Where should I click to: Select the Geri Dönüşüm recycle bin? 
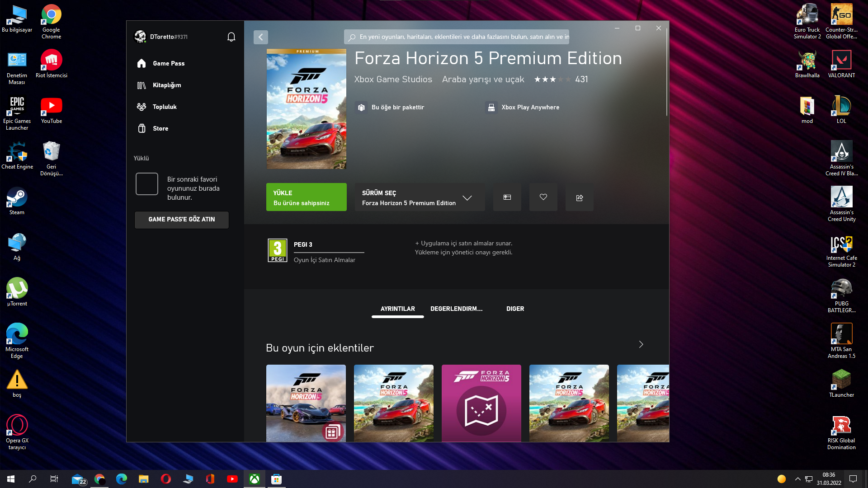[51, 159]
